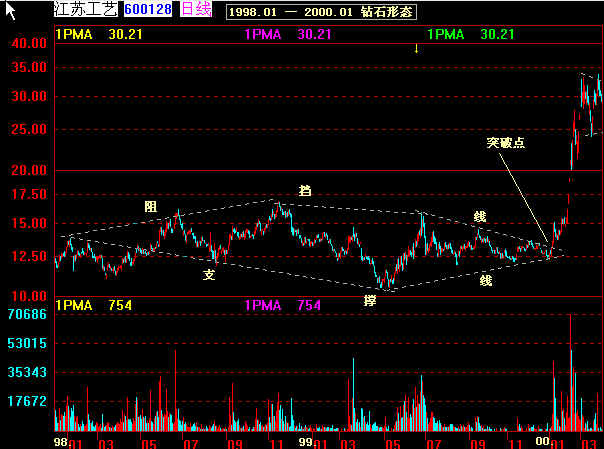Click the 35.00 price axis label
The width and height of the screenshot is (604, 449).
point(29,67)
